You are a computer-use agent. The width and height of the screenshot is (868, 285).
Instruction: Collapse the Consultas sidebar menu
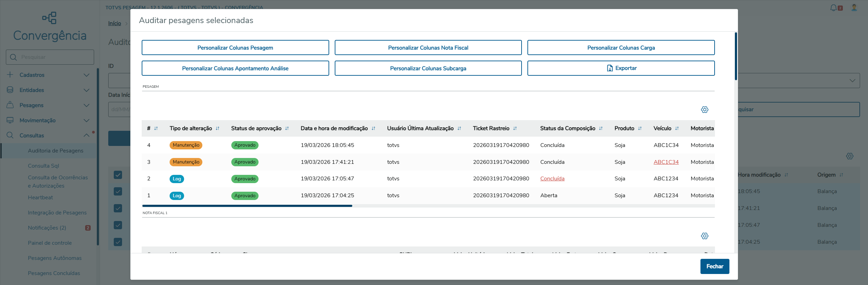(x=48, y=136)
